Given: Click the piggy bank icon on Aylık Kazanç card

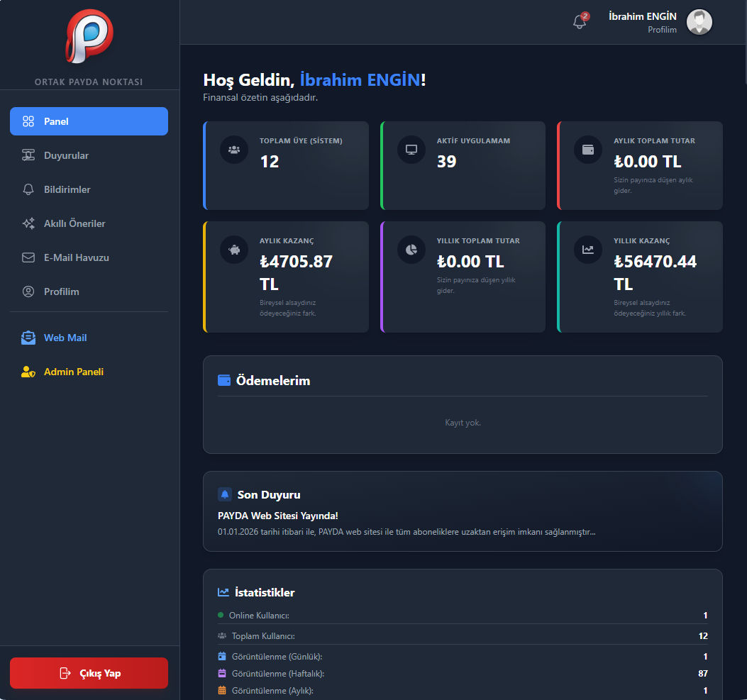Looking at the screenshot, I should [234, 250].
